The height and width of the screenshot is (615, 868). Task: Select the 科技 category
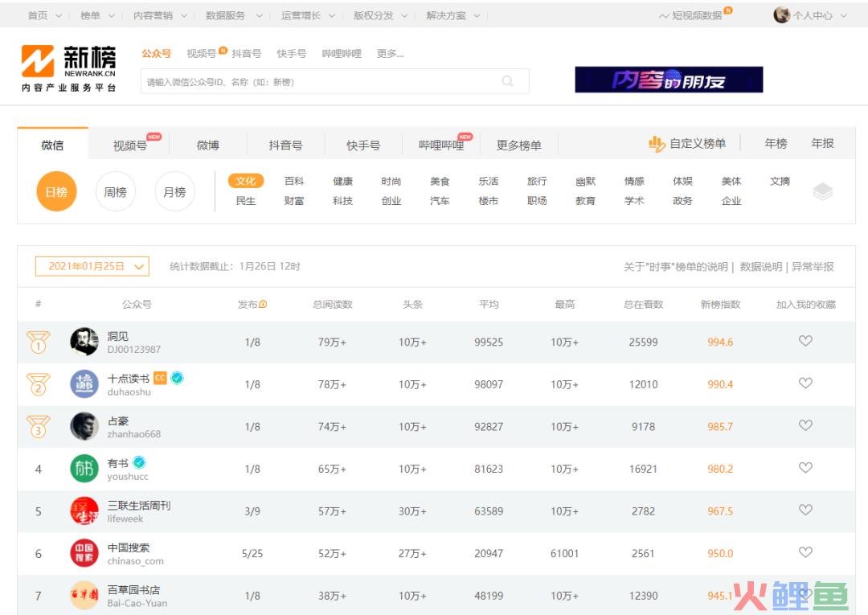click(342, 200)
